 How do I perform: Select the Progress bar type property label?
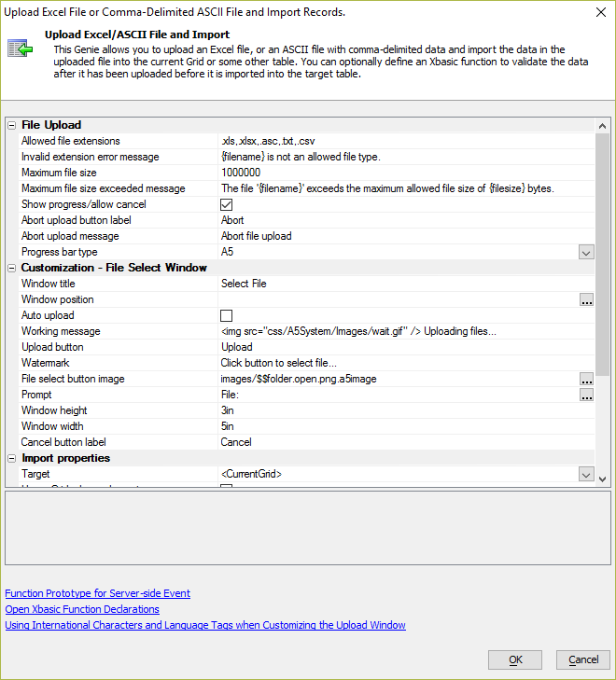tap(60, 252)
